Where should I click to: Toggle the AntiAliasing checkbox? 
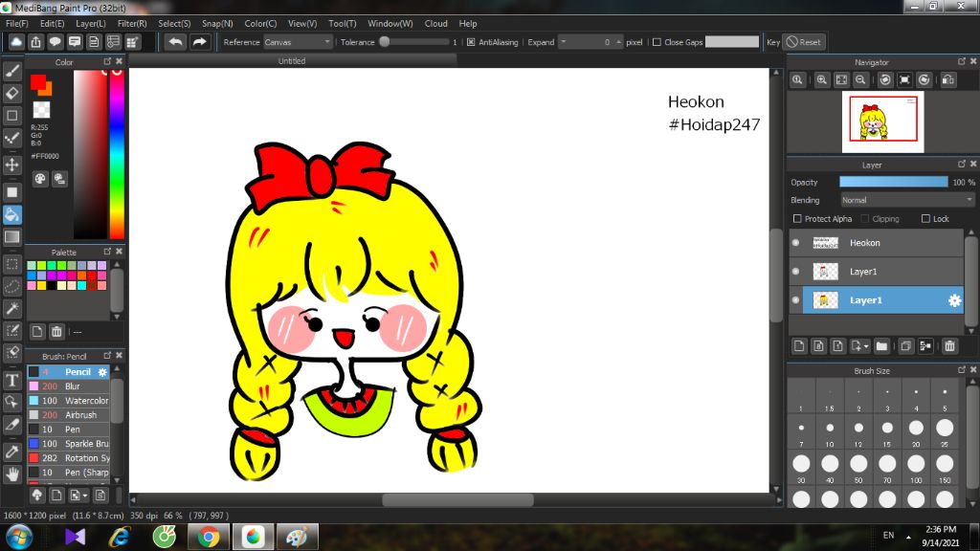pos(471,42)
